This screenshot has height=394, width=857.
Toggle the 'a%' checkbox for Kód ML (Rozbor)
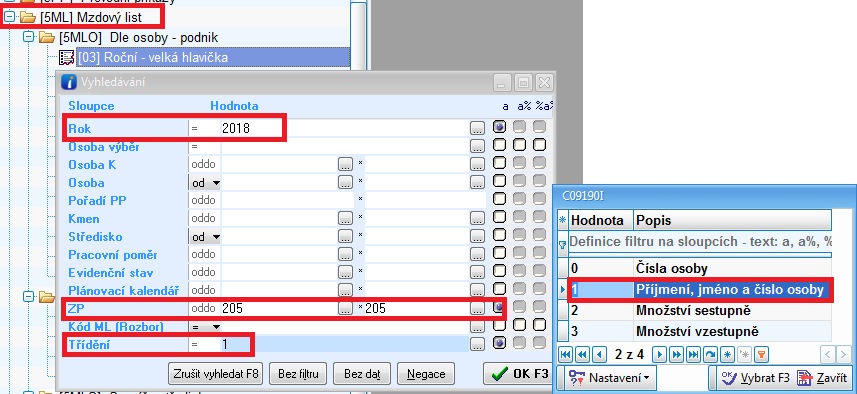[519, 325]
